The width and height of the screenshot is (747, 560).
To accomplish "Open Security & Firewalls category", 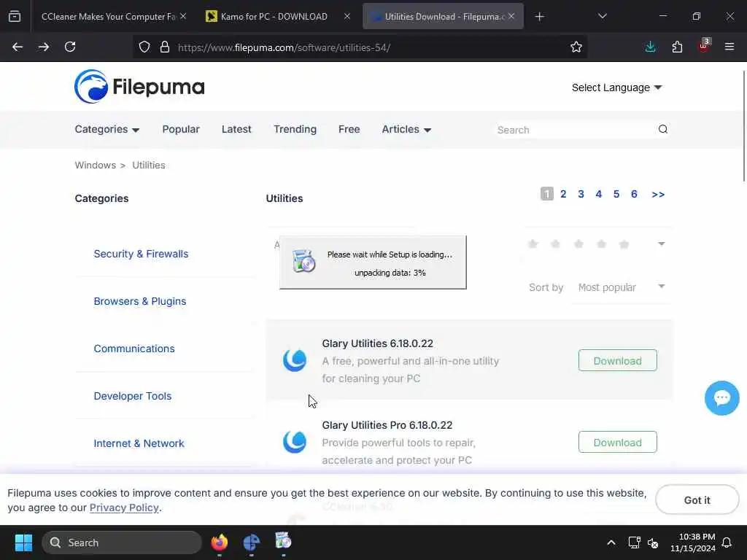I will (x=141, y=254).
